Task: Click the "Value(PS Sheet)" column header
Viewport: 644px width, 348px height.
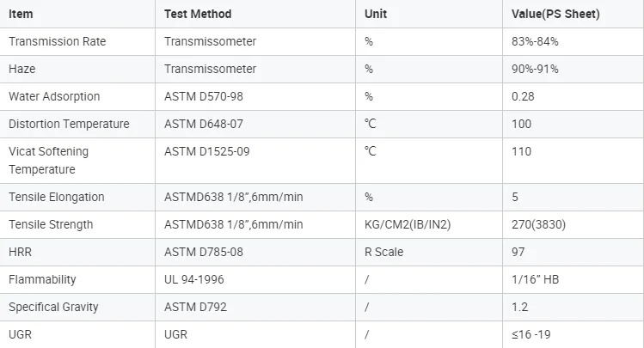Action: (555, 14)
